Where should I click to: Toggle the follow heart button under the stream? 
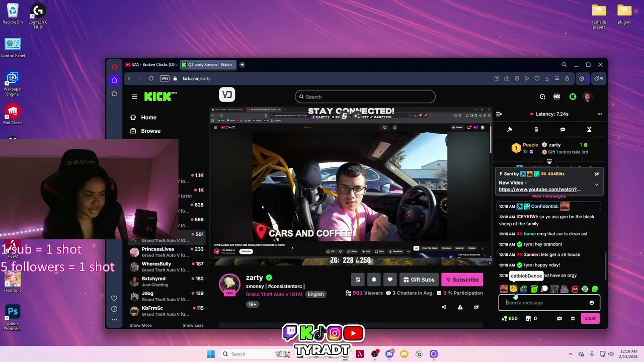(390, 280)
